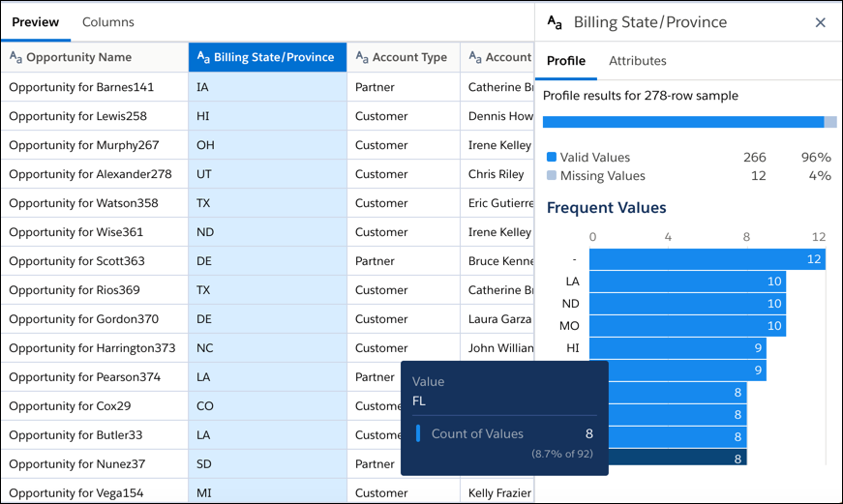843x504 pixels.
Task: Click the blue Valid Values legend square
Action: click(x=552, y=157)
